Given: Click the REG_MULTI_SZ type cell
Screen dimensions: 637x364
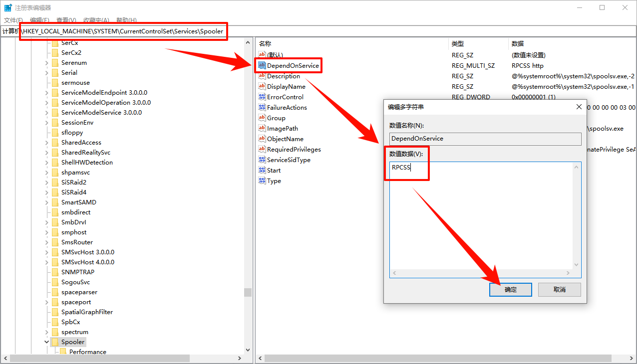Looking at the screenshot, I should click(x=473, y=66).
